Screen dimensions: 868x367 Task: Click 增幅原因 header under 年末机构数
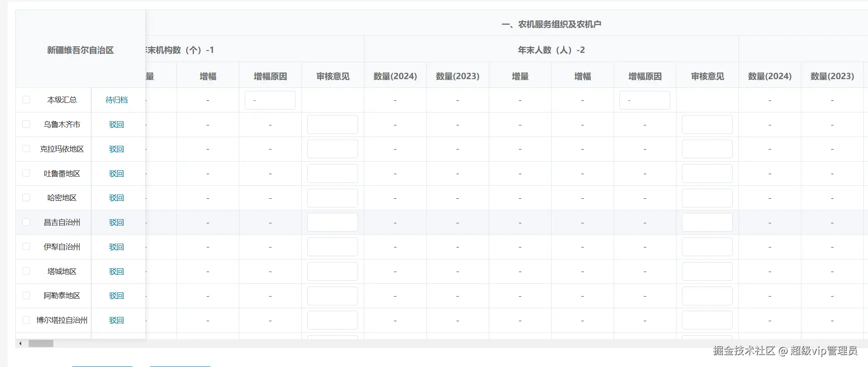(x=270, y=76)
